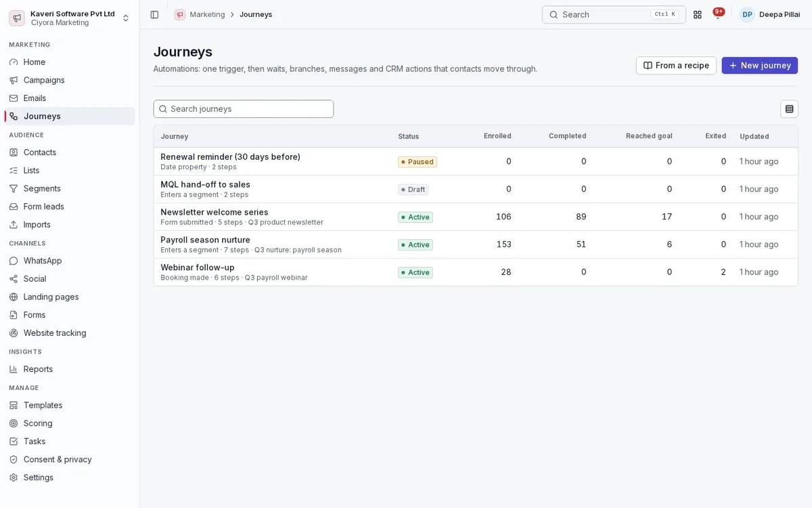Open the apps grid icon
This screenshot has height=508, width=812.
click(698, 14)
